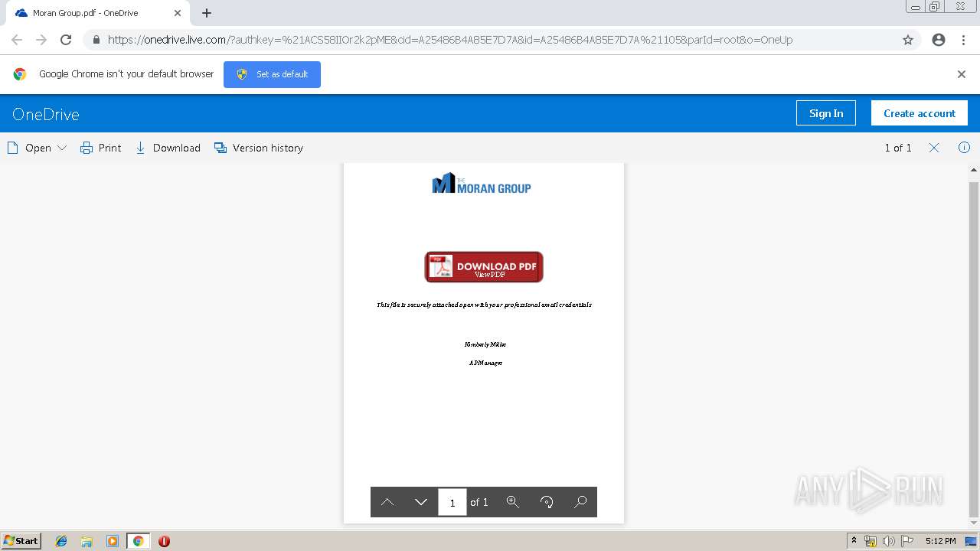Click the OneDrive logo text
Image resolution: width=980 pixels, height=551 pixels.
pos(46,114)
